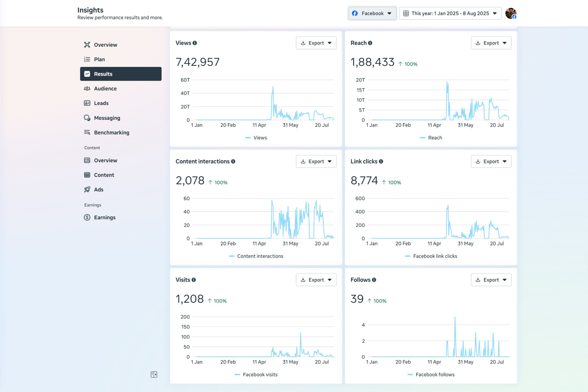The height and width of the screenshot is (392, 588).
Task: Toggle the Facebook visits legend series
Action: (x=256, y=375)
